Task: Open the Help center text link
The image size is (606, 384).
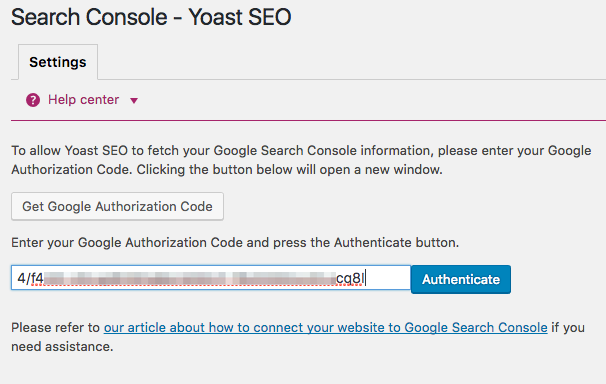Action: (83, 100)
